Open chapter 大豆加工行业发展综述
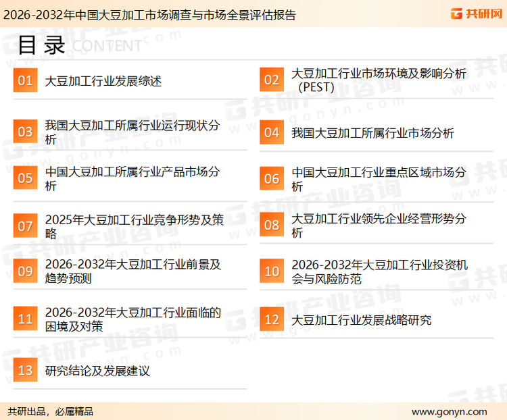507x420 pixels. click(x=103, y=81)
